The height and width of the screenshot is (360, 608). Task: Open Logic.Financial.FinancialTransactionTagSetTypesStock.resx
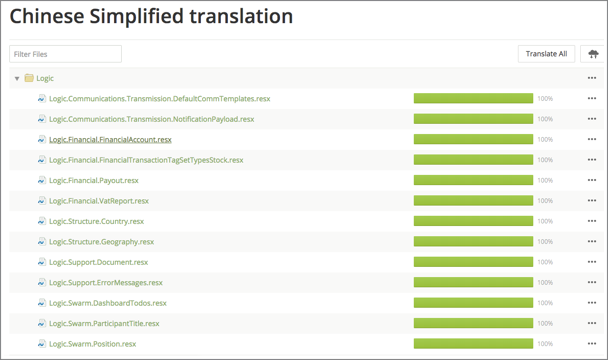tap(146, 160)
